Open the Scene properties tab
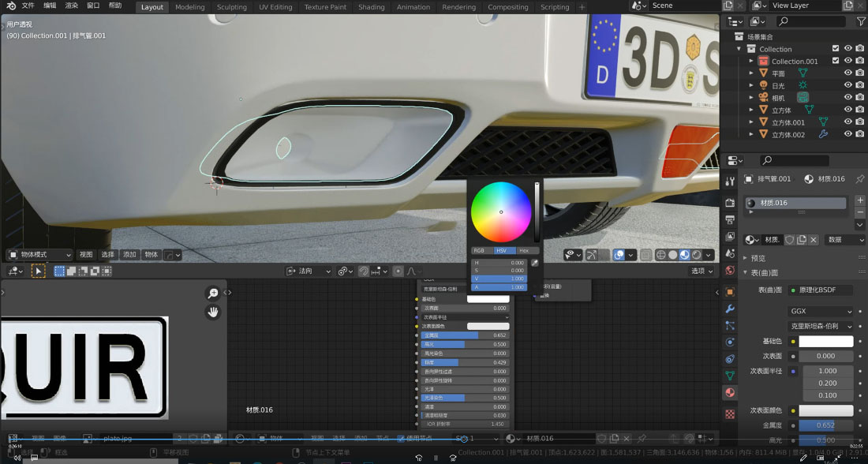Screen dimensions: 868x464 [730, 253]
